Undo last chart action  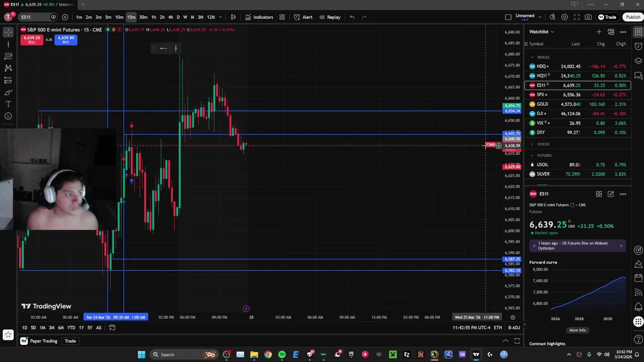coord(352,17)
